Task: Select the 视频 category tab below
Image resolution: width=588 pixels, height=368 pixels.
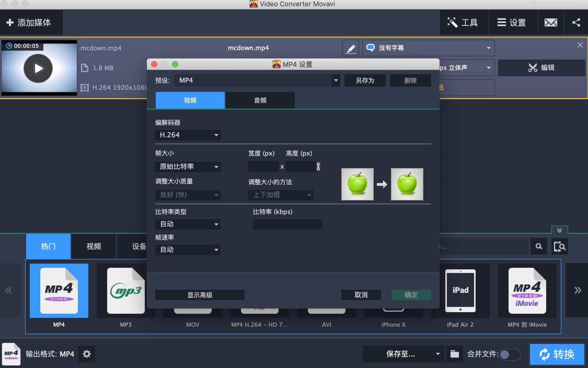Action: pos(93,246)
